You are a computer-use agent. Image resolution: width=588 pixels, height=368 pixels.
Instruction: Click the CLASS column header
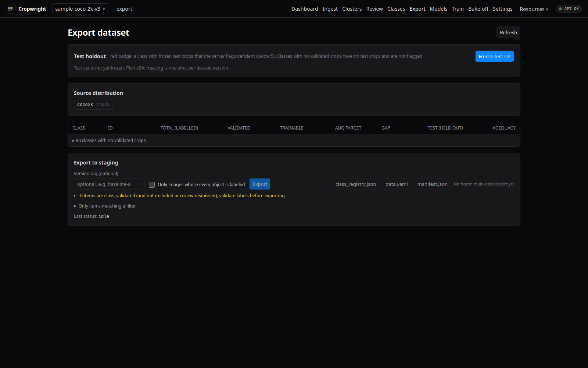click(79, 128)
